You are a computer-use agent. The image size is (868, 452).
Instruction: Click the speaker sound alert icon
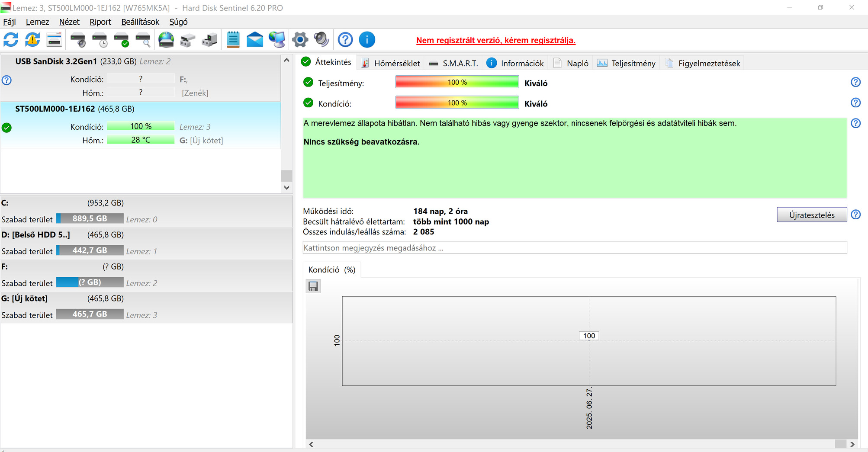tap(321, 40)
